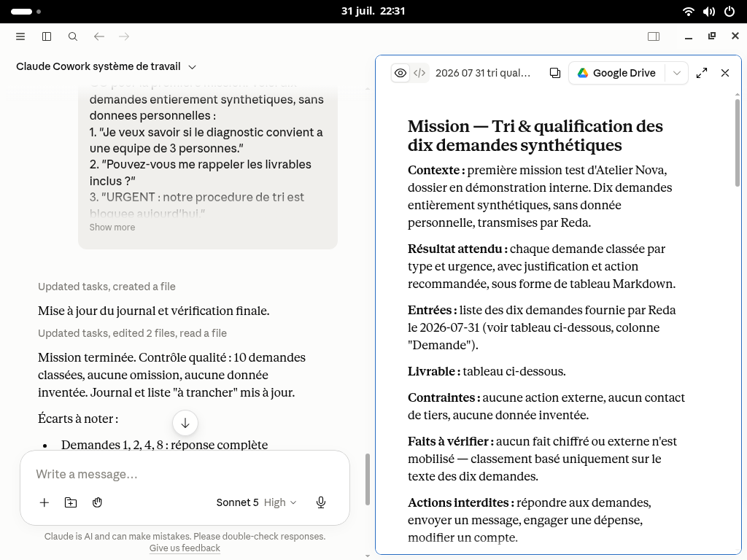The width and height of the screenshot is (747, 560).
Task: Click the 'Livrable :' line in document
Action: (487, 371)
